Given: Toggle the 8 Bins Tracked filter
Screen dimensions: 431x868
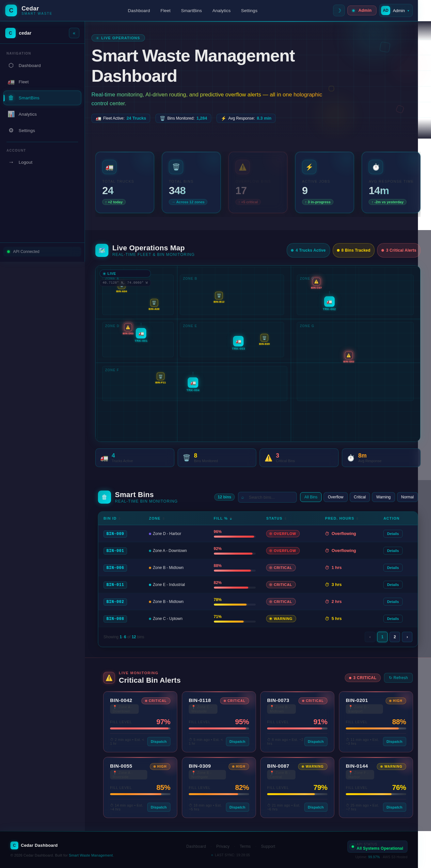Looking at the screenshot, I should pyautogui.click(x=354, y=250).
